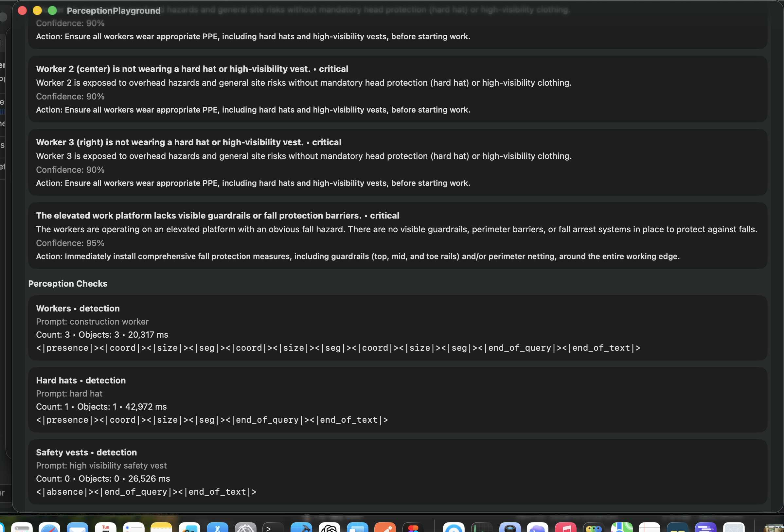Click the green fullscreen window button
The height and width of the screenshot is (532, 784).
click(52, 11)
